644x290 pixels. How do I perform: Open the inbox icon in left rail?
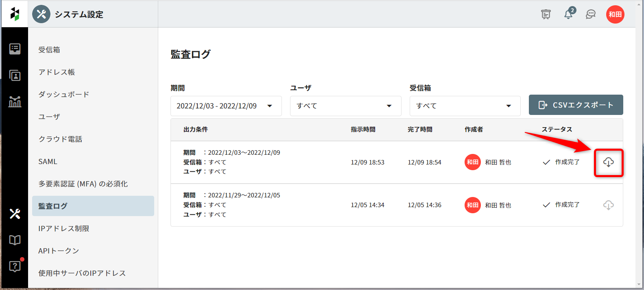point(15,49)
